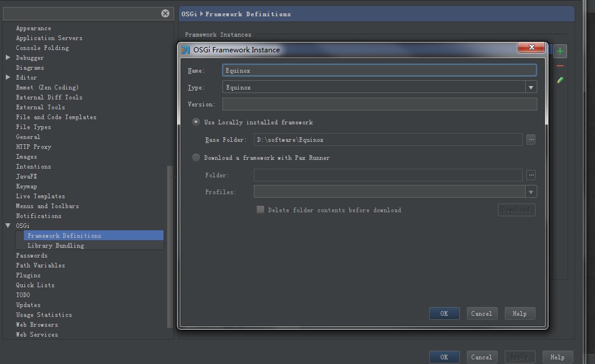595x364 pixels.
Task: Open HTTP Proxy settings
Action: (x=34, y=147)
